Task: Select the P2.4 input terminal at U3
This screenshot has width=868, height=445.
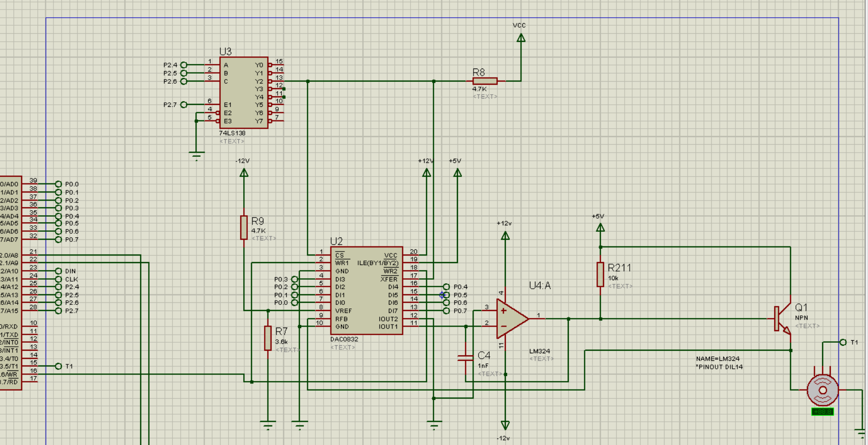Action: (x=183, y=65)
